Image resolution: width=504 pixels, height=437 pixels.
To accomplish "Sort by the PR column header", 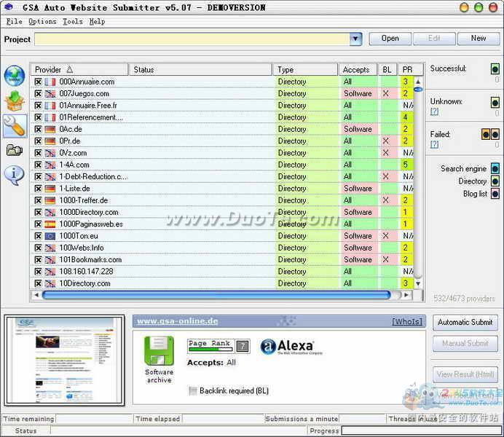I will [411, 70].
